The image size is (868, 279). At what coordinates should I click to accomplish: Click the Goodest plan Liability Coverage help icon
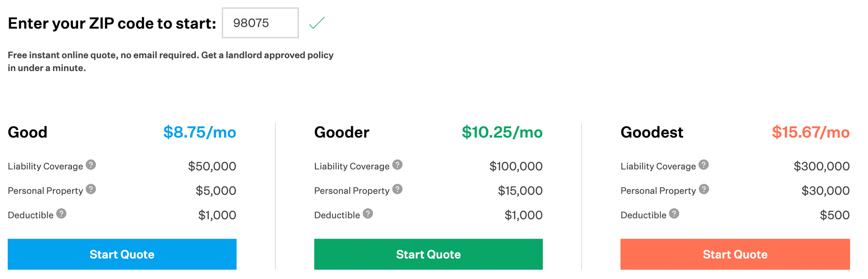tap(704, 165)
